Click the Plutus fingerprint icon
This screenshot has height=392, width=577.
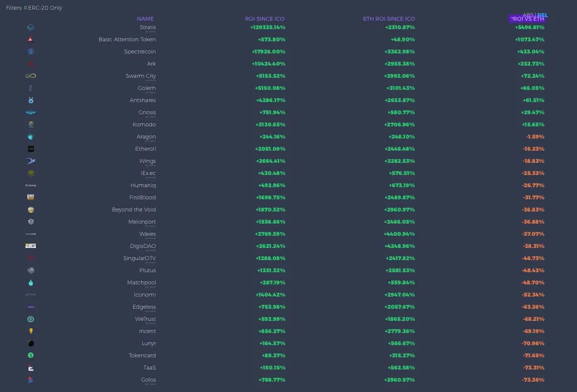pyautogui.click(x=31, y=270)
